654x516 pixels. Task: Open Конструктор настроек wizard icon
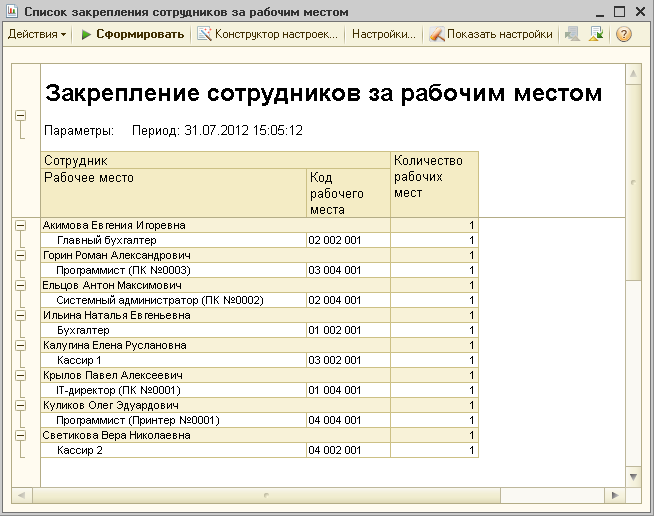click(x=204, y=34)
